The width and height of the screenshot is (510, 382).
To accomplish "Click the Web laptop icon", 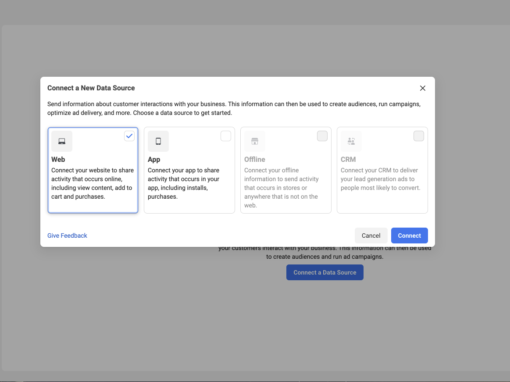I will [62, 141].
